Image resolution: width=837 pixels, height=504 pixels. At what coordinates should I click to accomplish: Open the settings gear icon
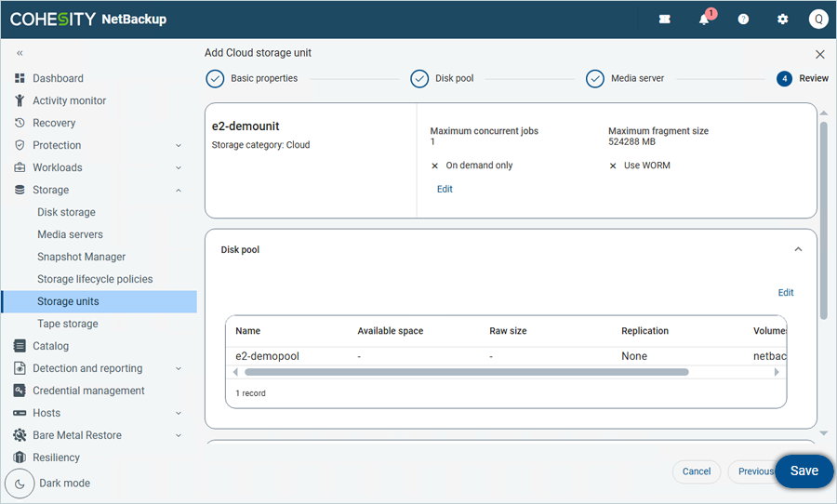point(782,20)
